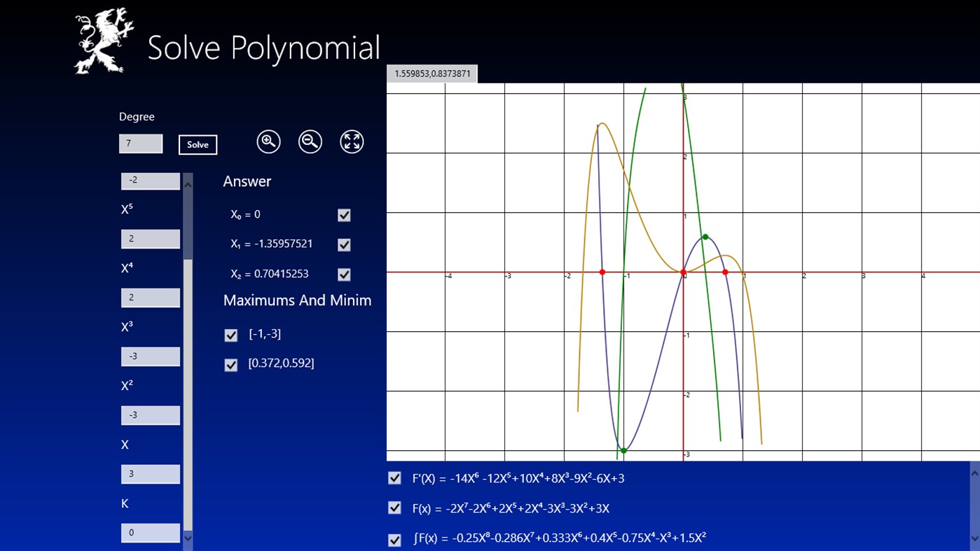Select the zoom out tool
Image resolution: width=980 pixels, height=551 pixels.
pyautogui.click(x=310, y=141)
